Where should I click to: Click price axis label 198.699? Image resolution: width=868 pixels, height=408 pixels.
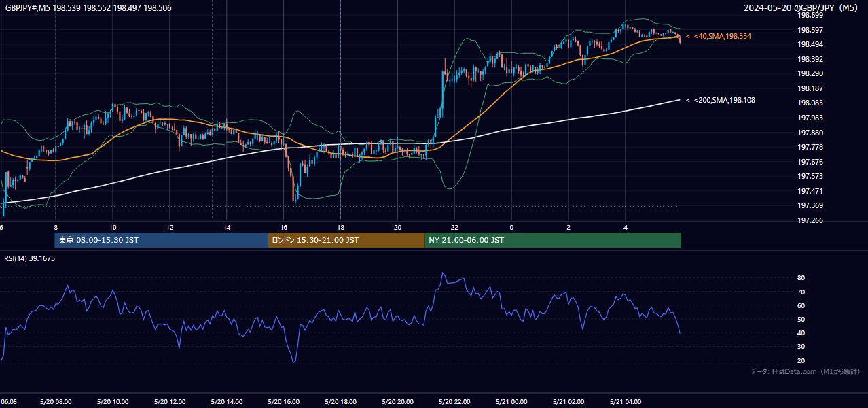810,15
